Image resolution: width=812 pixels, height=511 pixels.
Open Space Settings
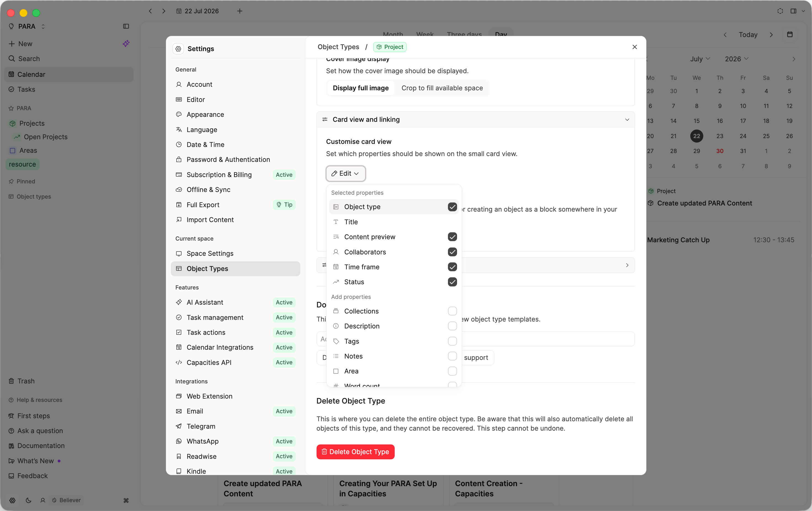[235, 253]
